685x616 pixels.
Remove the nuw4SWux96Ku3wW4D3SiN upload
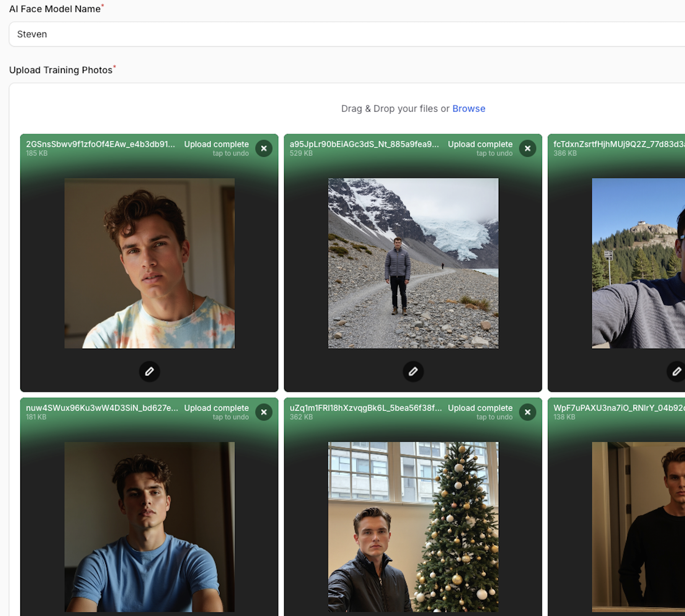264,412
